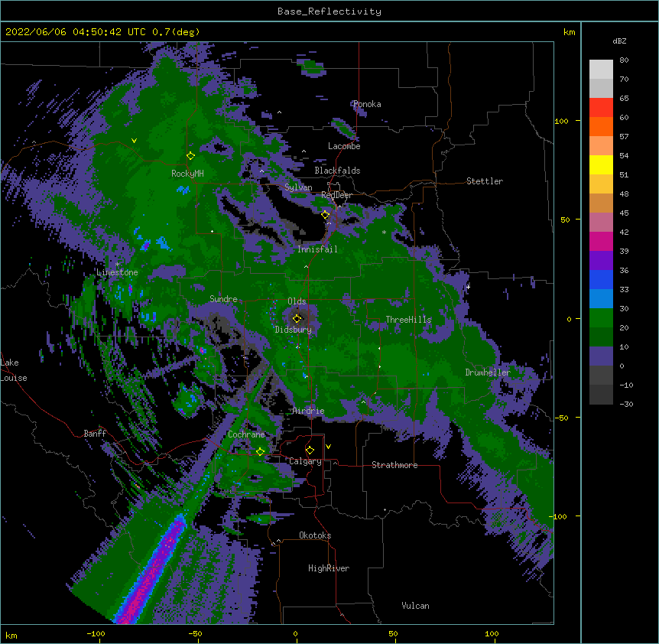Click the Stettler label
Screen dimensions: 659x644
click(x=485, y=181)
